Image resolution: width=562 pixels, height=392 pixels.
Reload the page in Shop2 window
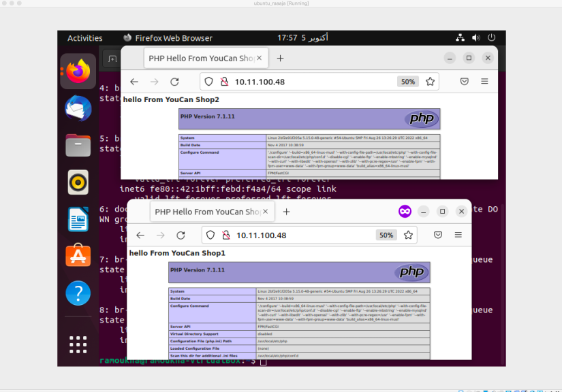(174, 82)
